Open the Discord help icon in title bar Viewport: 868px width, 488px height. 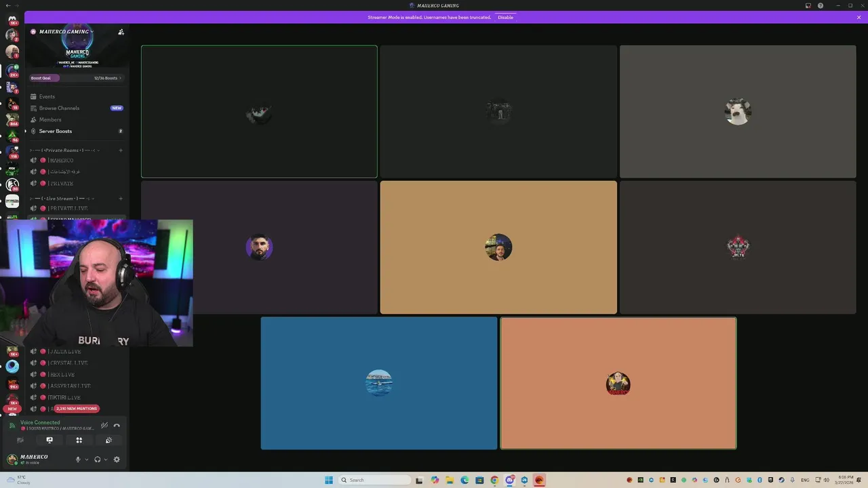coord(821,5)
